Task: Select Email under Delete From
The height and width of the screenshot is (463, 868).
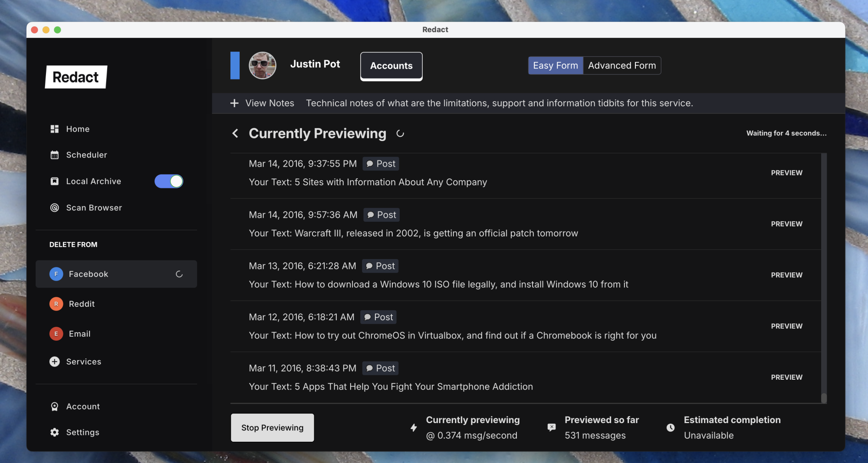Action: point(116,334)
